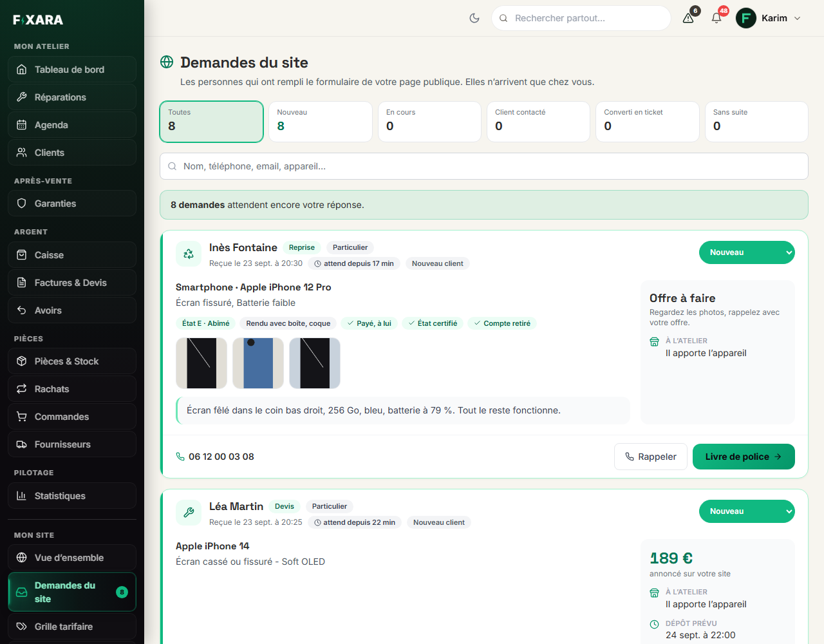
Task: Click the globe icon beside Demandes du site heading
Action: pos(167,62)
